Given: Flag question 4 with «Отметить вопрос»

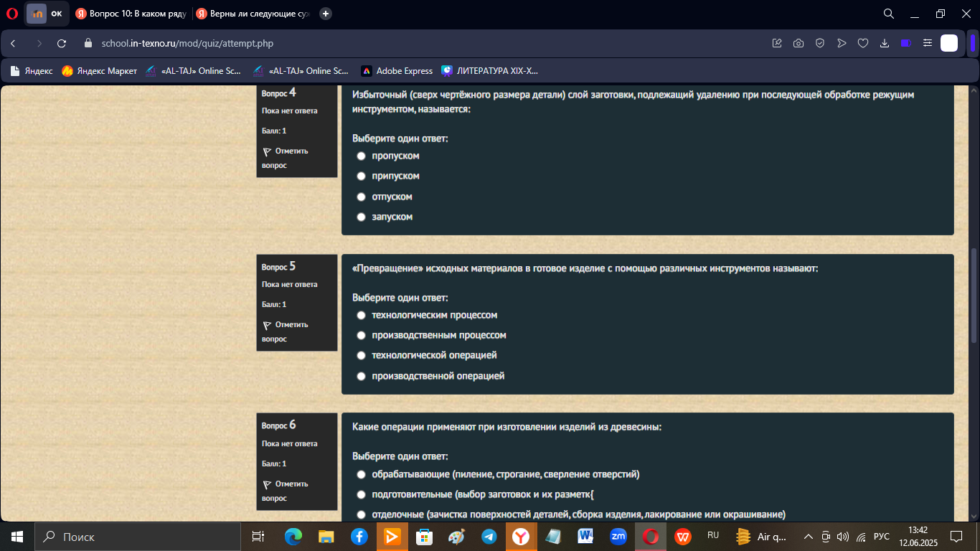Looking at the screenshot, I should 285,158.
